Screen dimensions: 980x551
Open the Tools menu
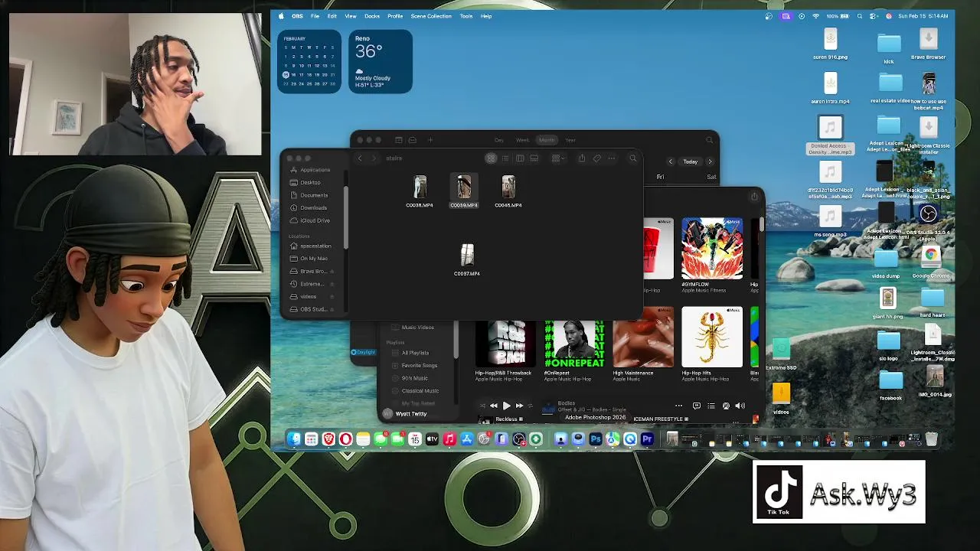click(466, 16)
